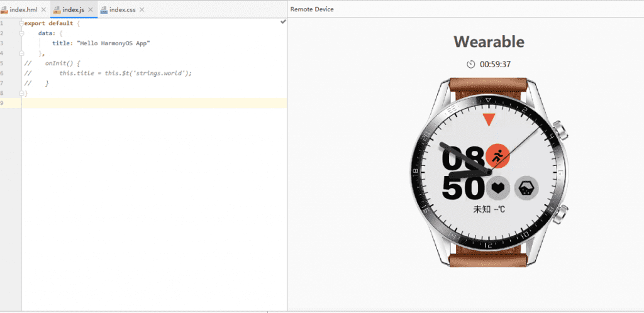Viewport: 644px width, 313px height.
Task: Click the closing brace fold marker on line 8
Action: coord(21,93)
